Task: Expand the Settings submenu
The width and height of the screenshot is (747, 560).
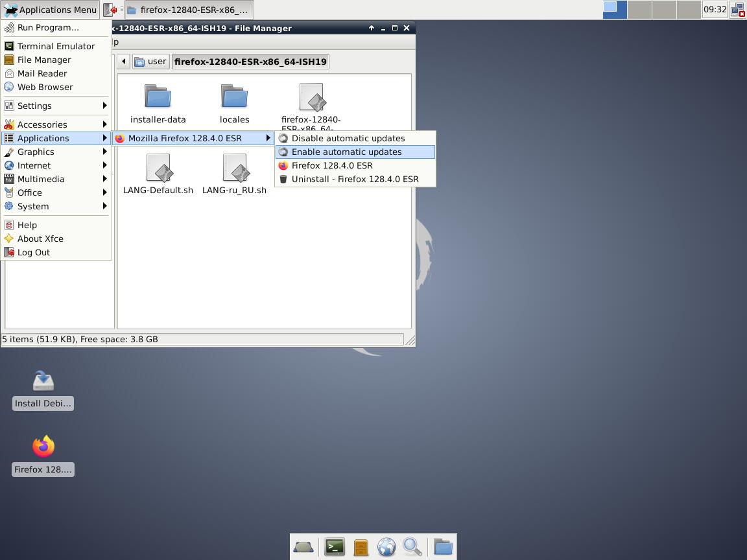Action: point(56,106)
